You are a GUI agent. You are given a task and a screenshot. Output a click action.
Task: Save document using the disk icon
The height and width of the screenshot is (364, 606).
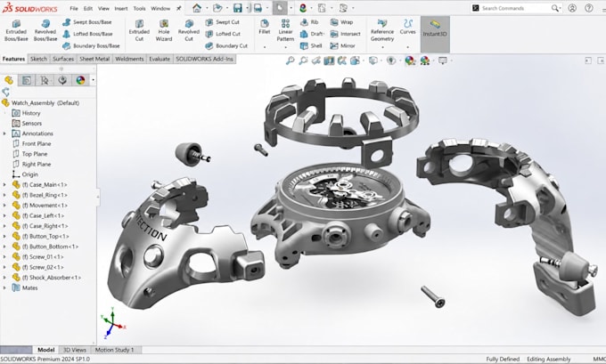pyautogui.click(x=237, y=8)
